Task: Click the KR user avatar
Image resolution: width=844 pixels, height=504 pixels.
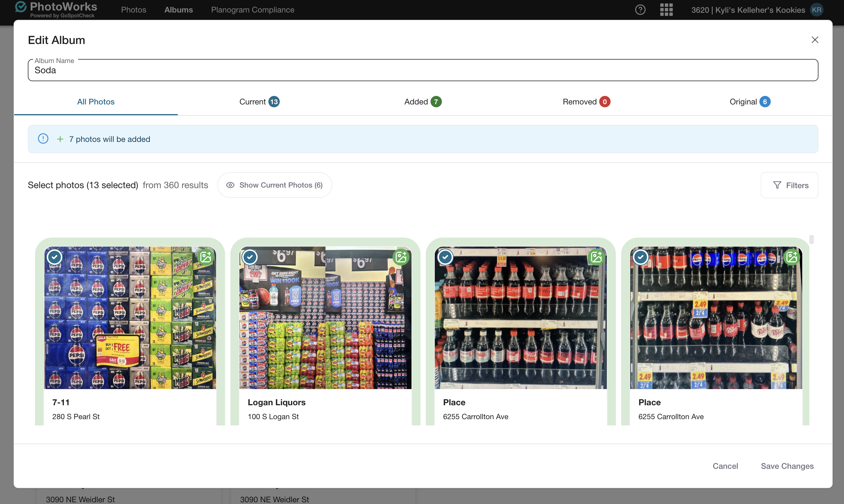Action: click(x=817, y=10)
